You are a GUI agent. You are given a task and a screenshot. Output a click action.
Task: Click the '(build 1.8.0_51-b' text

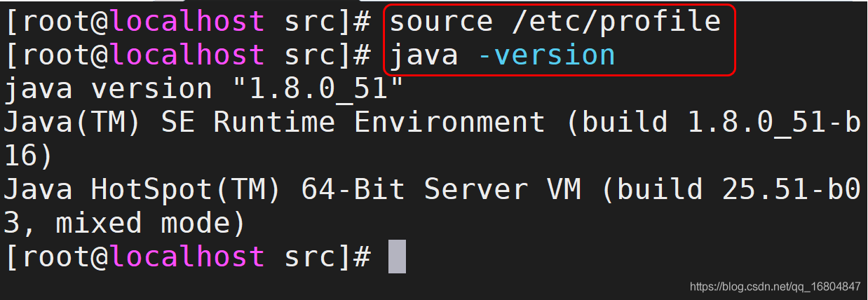tap(713, 123)
